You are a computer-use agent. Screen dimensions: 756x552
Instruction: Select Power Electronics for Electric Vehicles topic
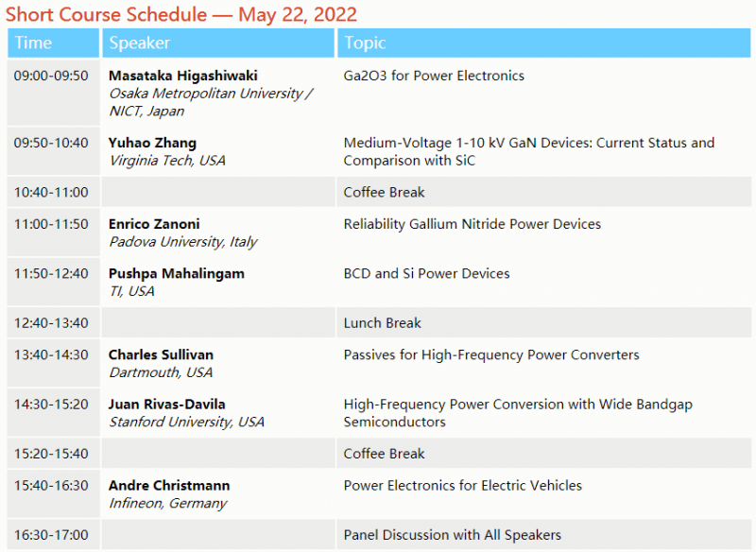click(x=462, y=485)
